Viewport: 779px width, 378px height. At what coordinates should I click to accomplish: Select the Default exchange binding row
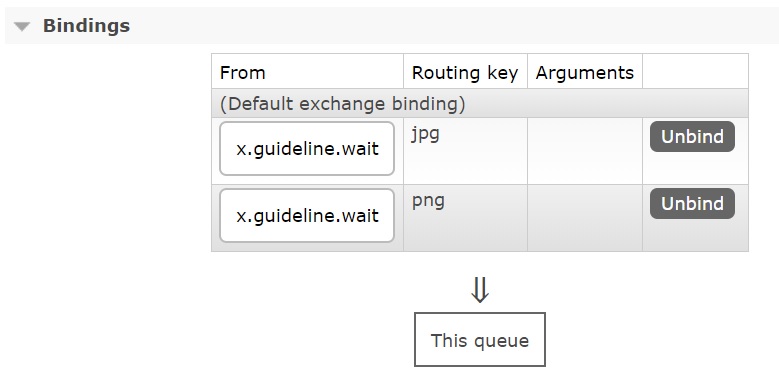pyautogui.click(x=480, y=103)
